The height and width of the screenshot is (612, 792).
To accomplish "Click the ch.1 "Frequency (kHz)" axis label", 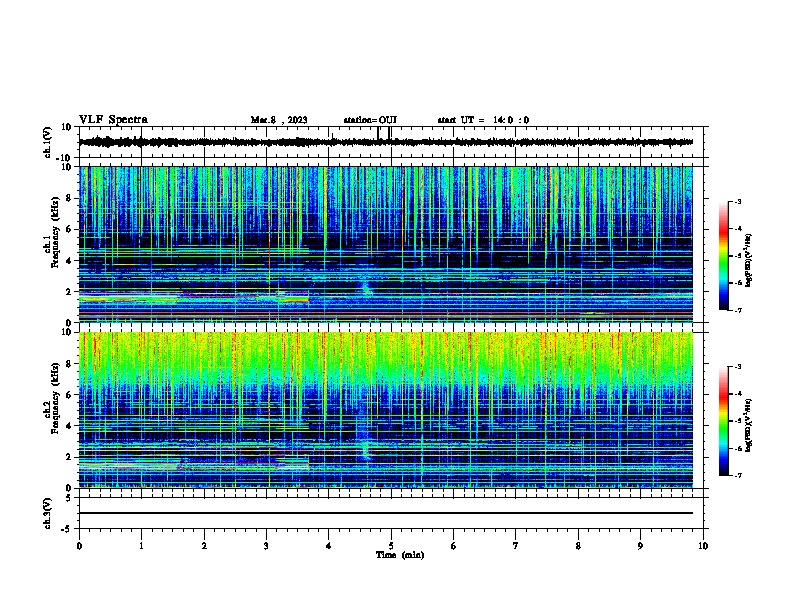I will pyautogui.click(x=56, y=233).
